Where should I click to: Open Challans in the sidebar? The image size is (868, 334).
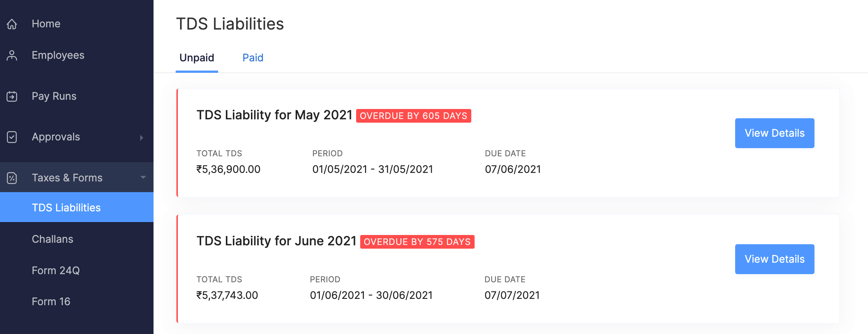point(52,239)
